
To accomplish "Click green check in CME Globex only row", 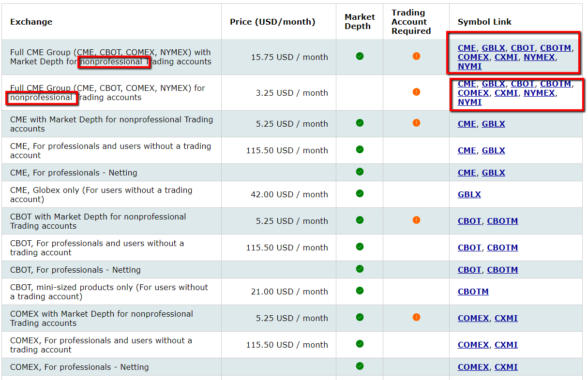I will (x=360, y=193).
